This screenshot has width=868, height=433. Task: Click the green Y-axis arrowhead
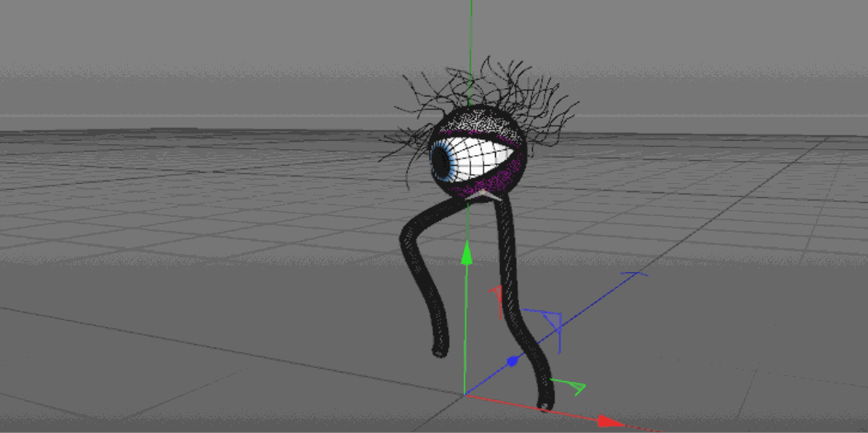click(467, 254)
